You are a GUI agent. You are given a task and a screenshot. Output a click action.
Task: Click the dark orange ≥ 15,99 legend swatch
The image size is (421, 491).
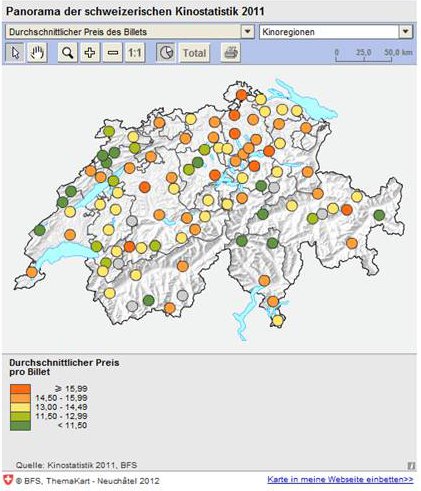coord(20,389)
